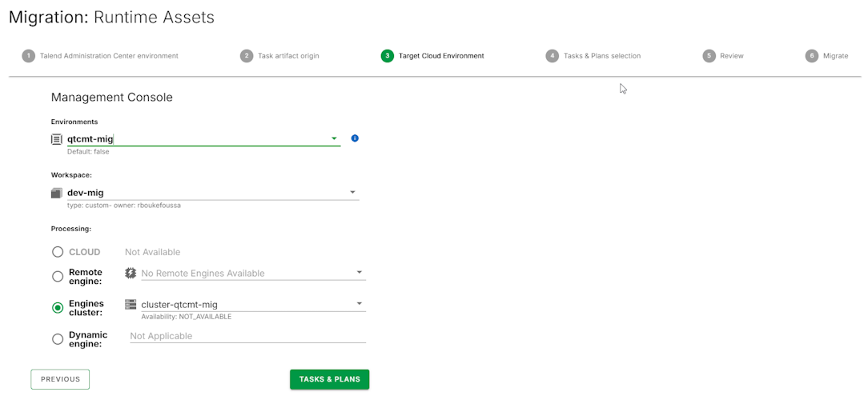Click the step 5 Review circle
Screen dimensions: 868x404
pyautogui.click(x=709, y=56)
